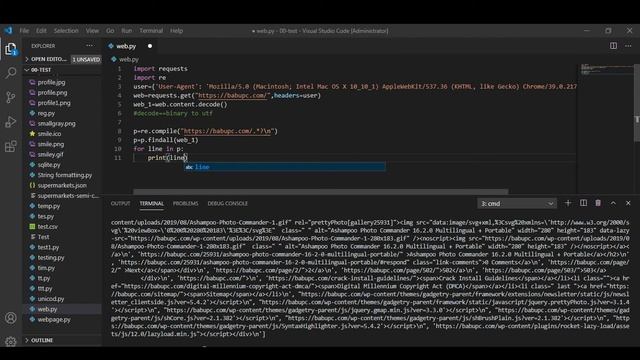Open profile.png in the explorer

(52, 92)
